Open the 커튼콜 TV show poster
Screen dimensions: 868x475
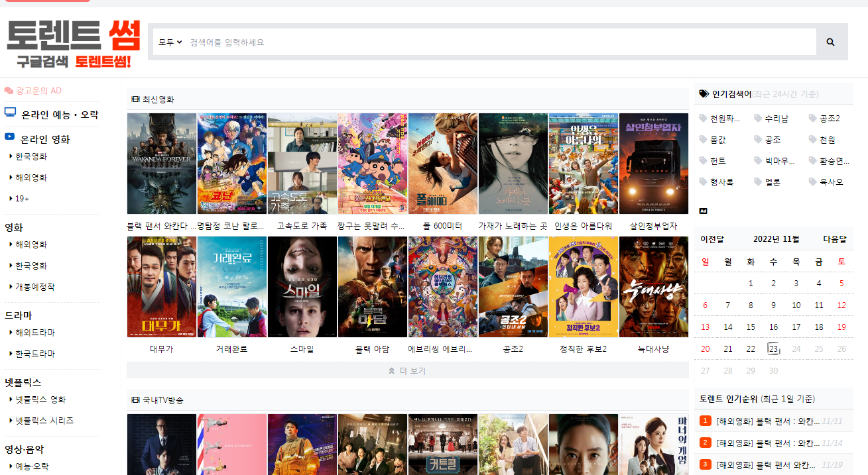coord(443,445)
